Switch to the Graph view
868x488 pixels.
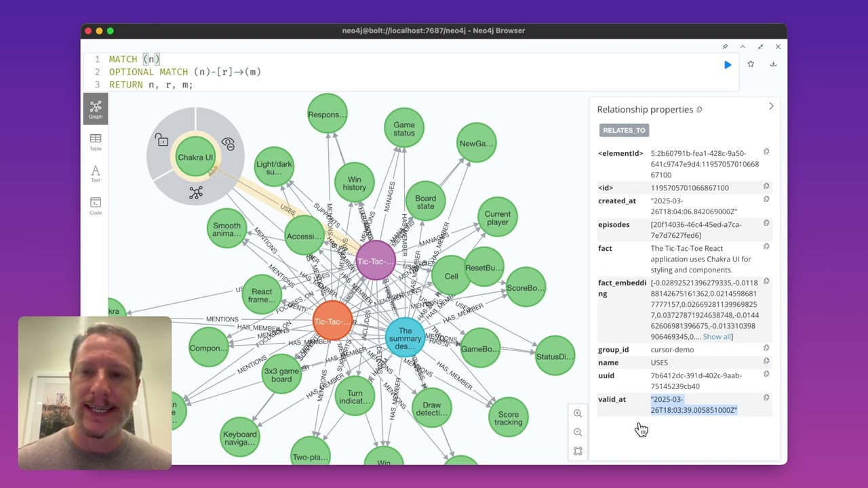(96, 109)
